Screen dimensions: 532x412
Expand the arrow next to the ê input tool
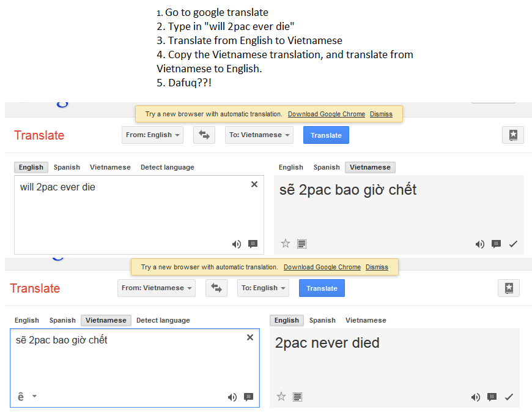34,396
